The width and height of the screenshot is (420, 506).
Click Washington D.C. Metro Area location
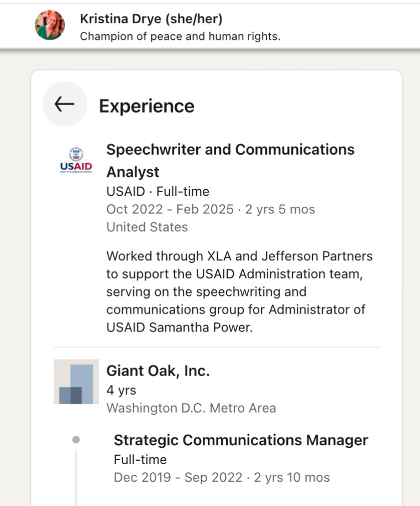191,408
